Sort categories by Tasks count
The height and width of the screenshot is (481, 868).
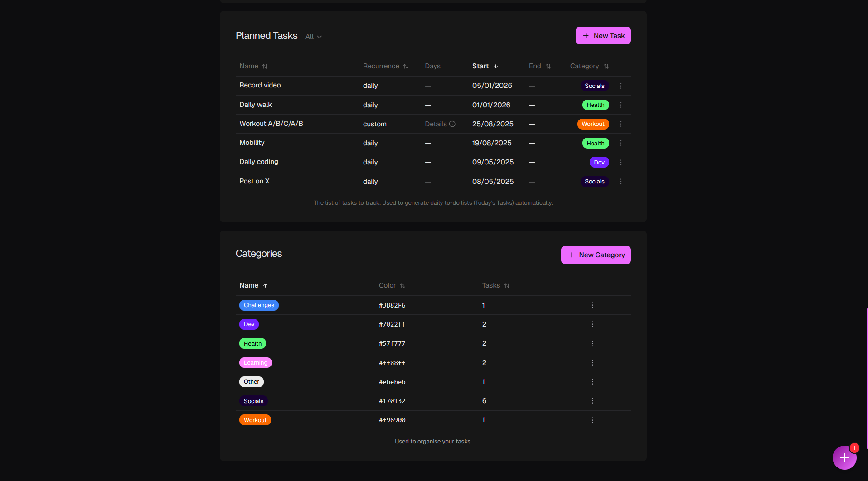click(495, 285)
